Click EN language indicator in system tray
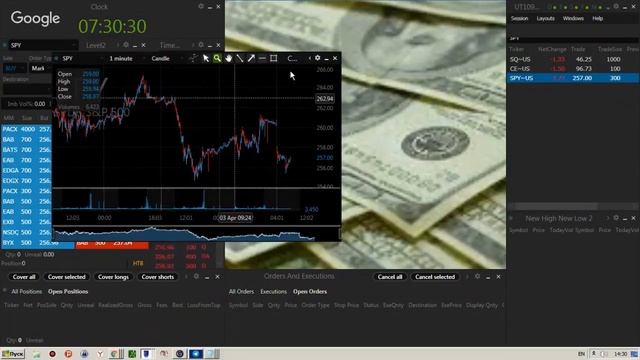The height and width of the screenshot is (360, 640). tap(581, 354)
